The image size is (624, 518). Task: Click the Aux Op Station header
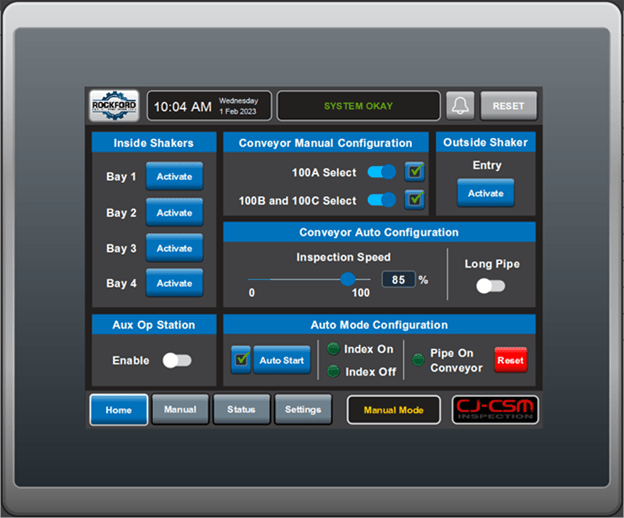pos(154,325)
